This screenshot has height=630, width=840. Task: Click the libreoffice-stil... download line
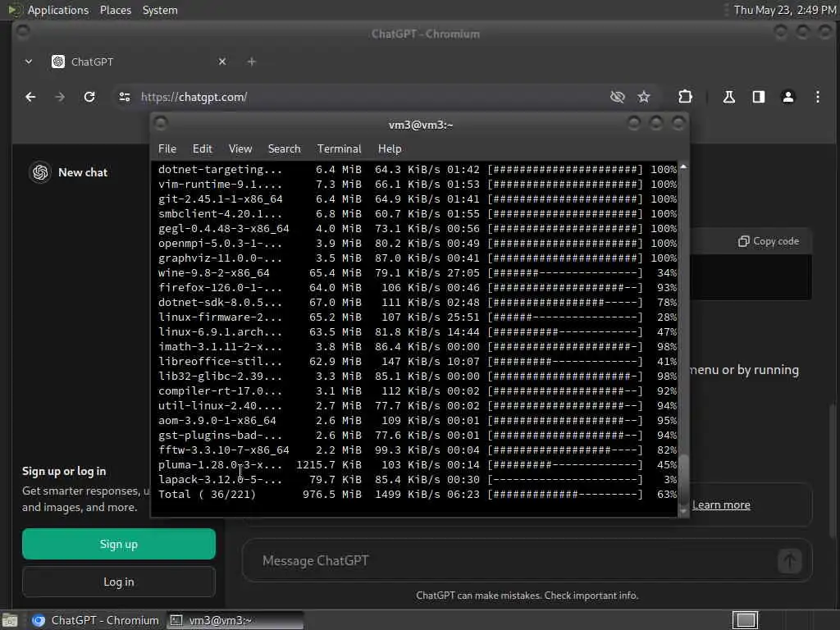click(418, 362)
